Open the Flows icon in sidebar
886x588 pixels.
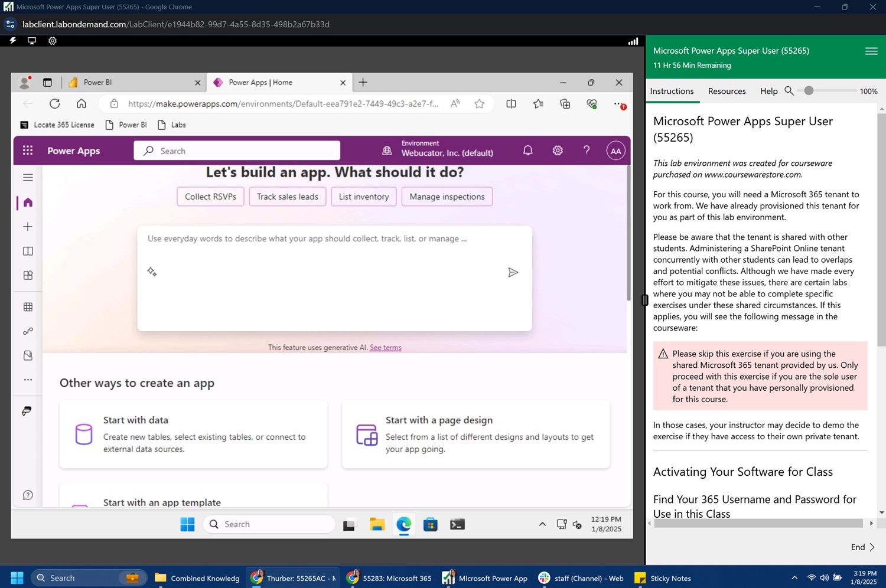(28, 331)
